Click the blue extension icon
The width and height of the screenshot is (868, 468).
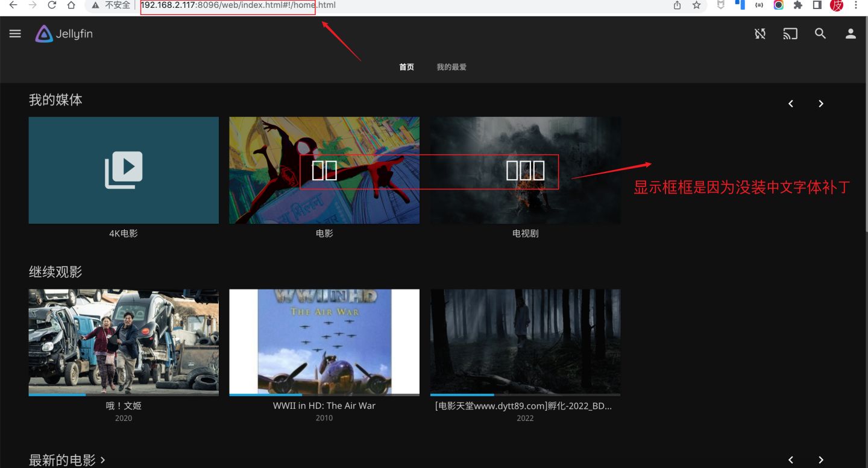tap(740, 5)
